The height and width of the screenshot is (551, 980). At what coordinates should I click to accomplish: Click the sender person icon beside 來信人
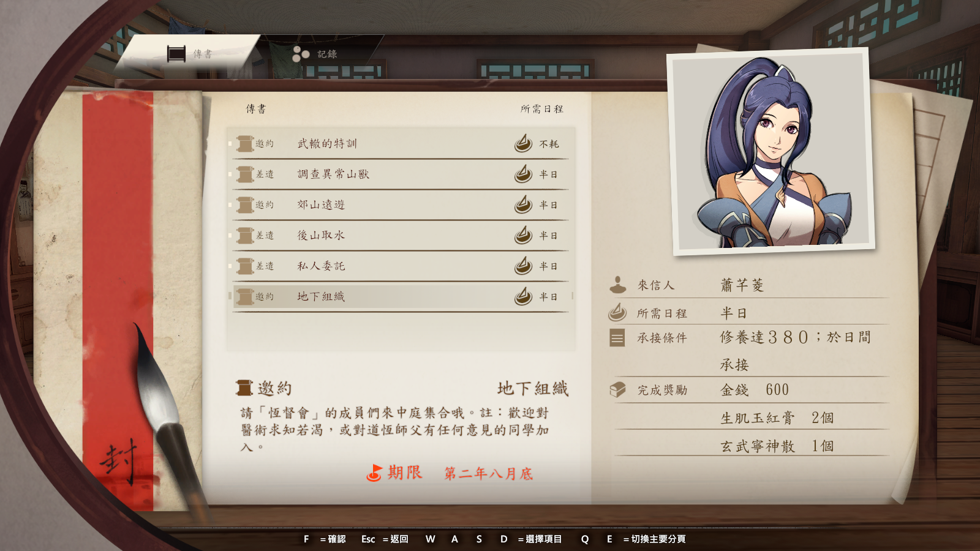pyautogui.click(x=617, y=285)
